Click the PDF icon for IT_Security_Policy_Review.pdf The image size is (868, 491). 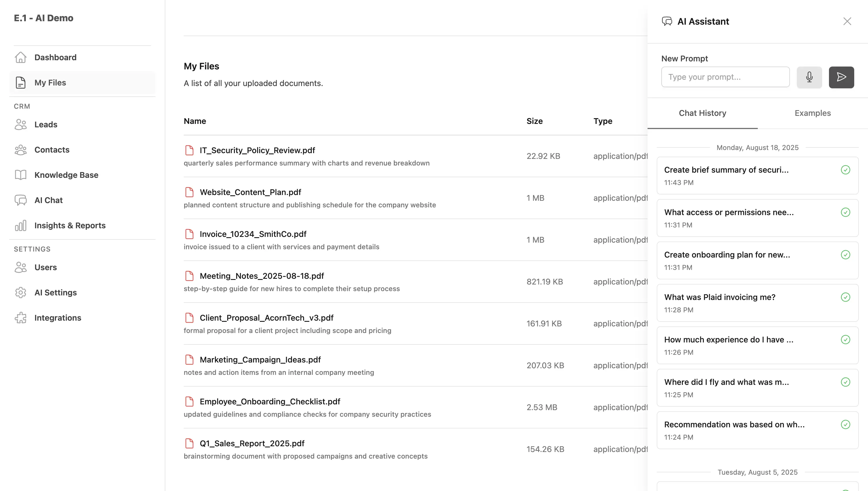tap(189, 150)
